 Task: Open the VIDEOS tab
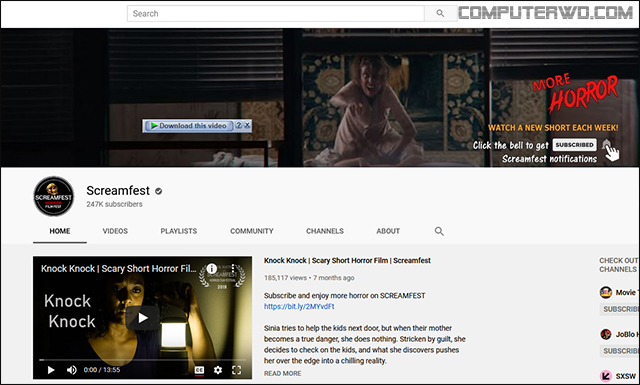[x=115, y=231]
